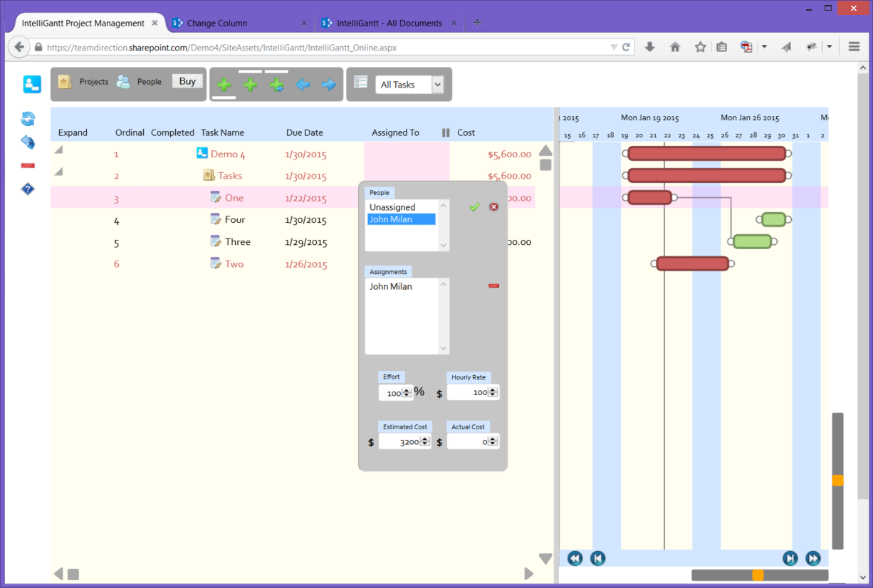The height and width of the screenshot is (588, 873).
Task: Click the refresh arrows icon in left sidebar
Action: click(x=28, y=119)
